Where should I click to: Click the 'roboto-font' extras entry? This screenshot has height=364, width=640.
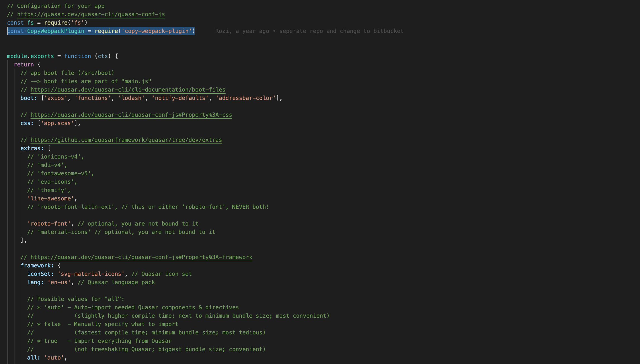(49, 224)
